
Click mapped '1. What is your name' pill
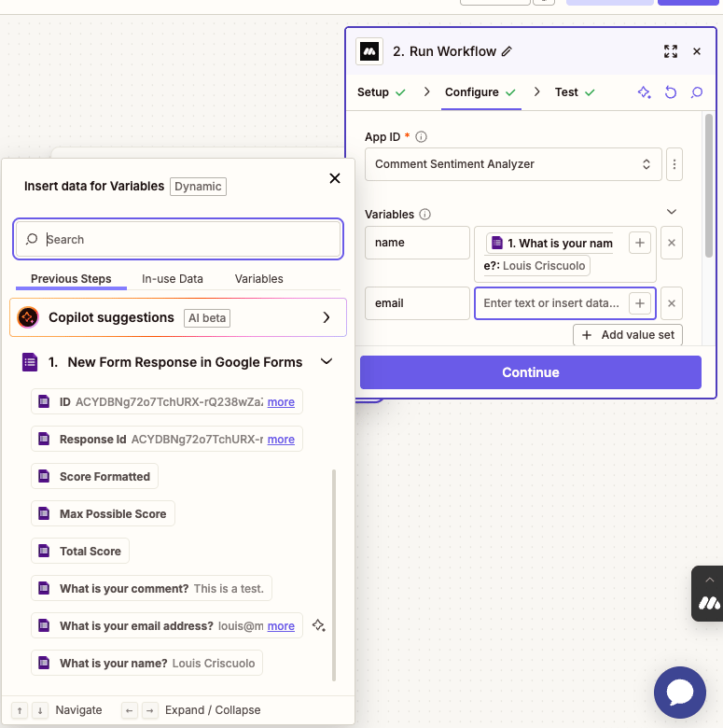[x=549, y=255]
